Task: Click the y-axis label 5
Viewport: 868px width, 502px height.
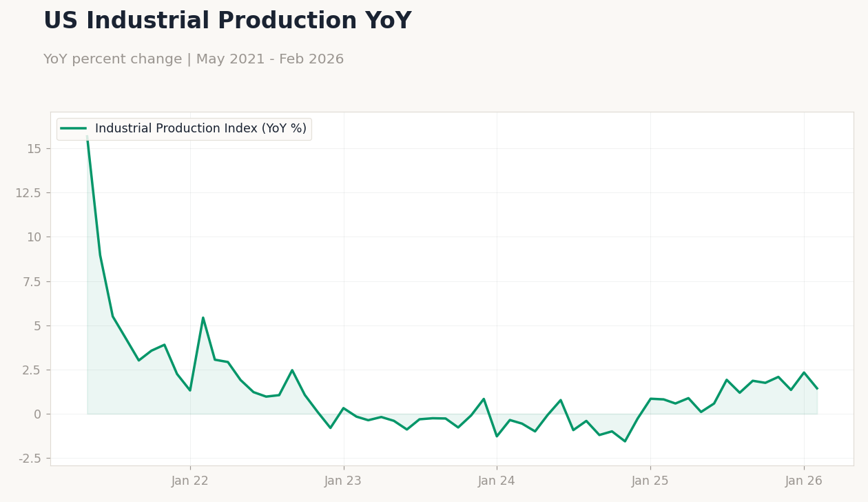Action: point(38,325)
